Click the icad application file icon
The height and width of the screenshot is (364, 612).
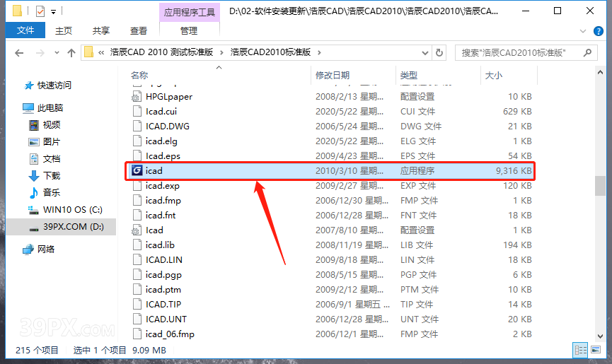(137, 171)
